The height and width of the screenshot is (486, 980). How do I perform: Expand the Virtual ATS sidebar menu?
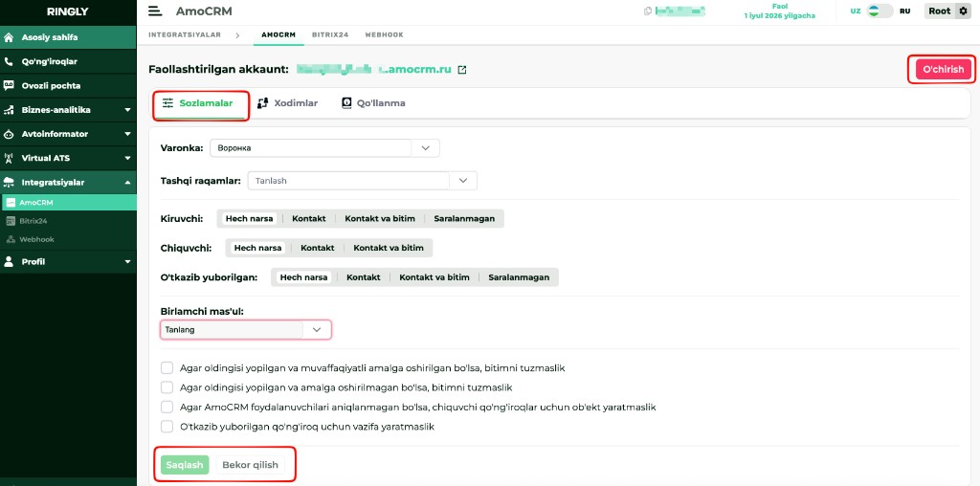pyautogui.click(x=127, y=158)
